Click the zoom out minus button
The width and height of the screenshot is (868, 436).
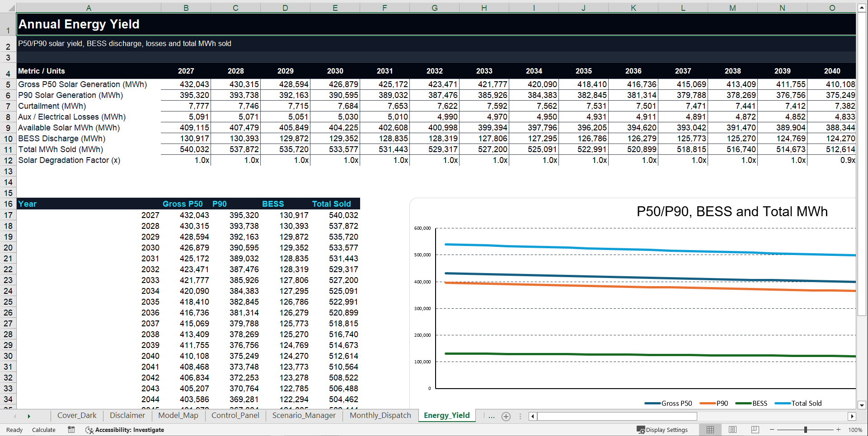[772, 430]
